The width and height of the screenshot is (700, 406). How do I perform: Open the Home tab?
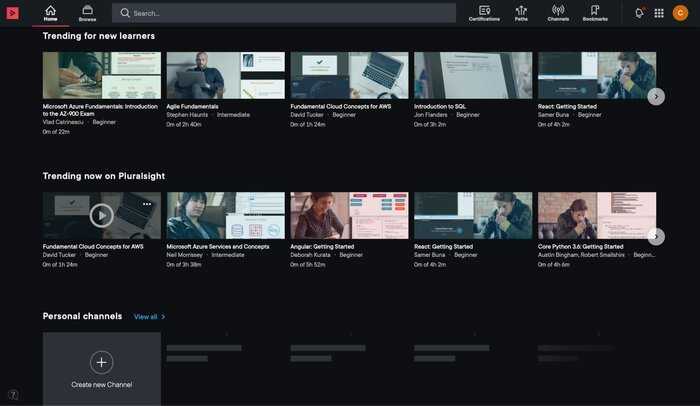[50, 13]
